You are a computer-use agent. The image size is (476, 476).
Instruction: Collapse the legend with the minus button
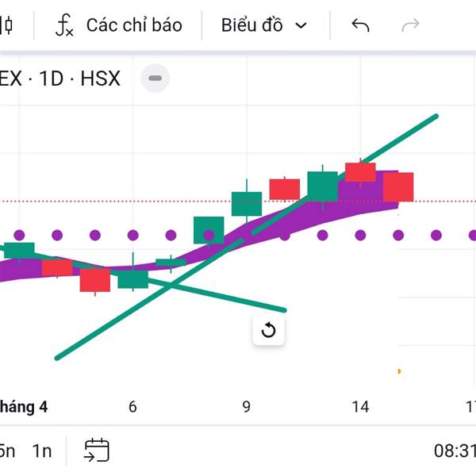pos(155,79)
